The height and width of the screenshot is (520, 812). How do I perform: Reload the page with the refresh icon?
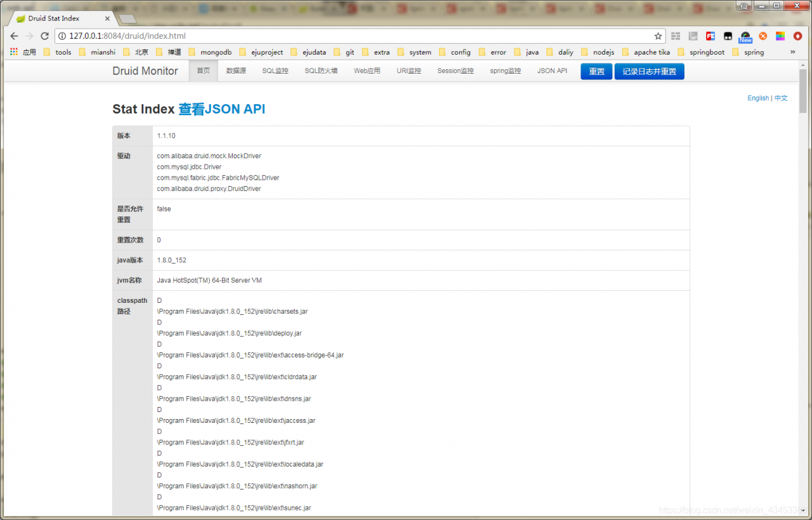click(44, 36)
